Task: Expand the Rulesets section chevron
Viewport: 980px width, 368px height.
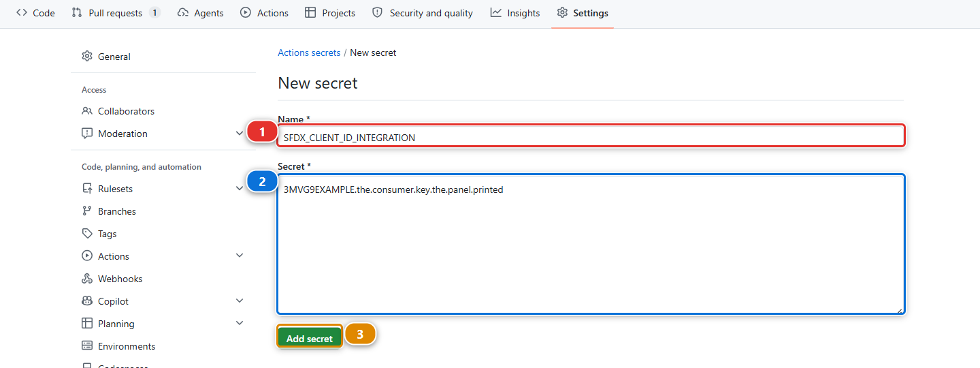Action: coord(240,189)
